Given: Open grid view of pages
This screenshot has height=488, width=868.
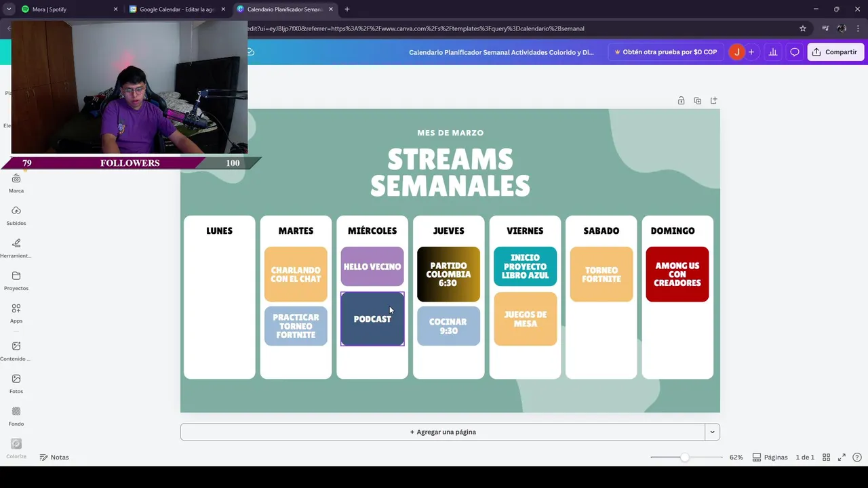Looking at the screenshot, I should 826,457.
